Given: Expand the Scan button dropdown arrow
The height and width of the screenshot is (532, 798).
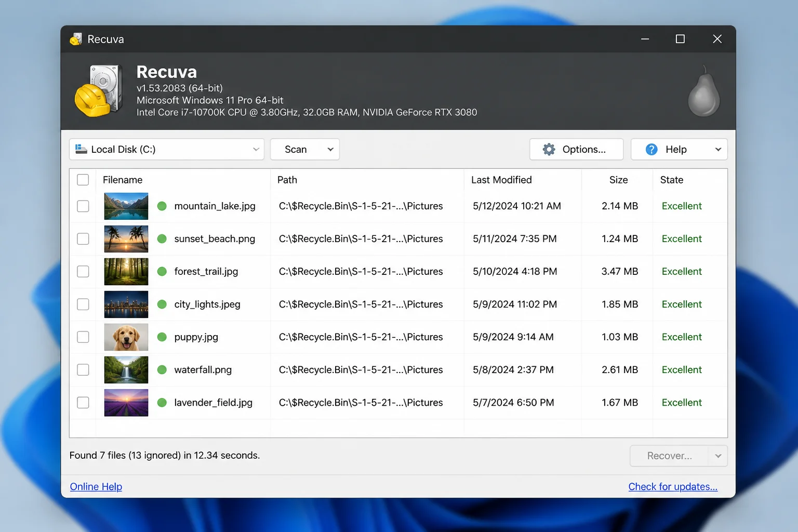Looking at the screenshot, I should coord(330,150).
